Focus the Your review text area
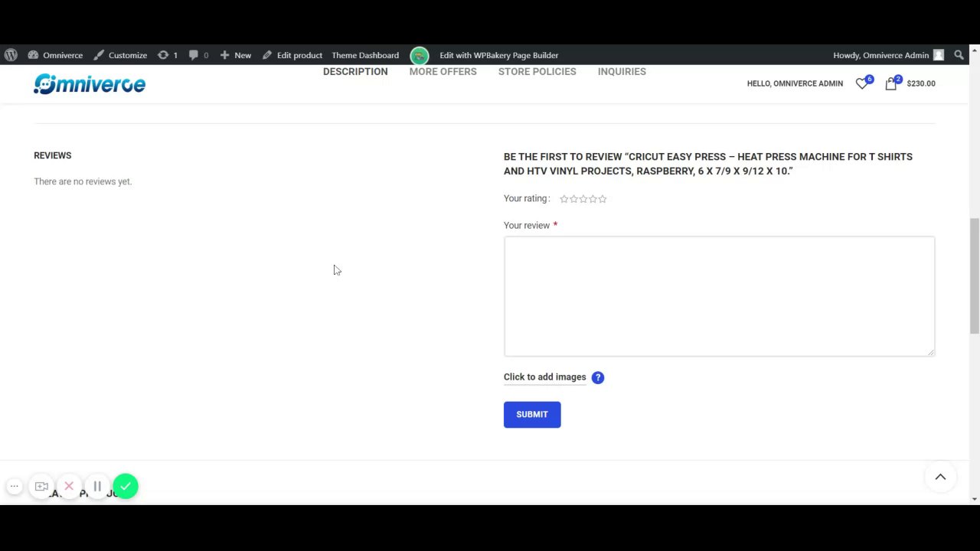 point(719,296)
